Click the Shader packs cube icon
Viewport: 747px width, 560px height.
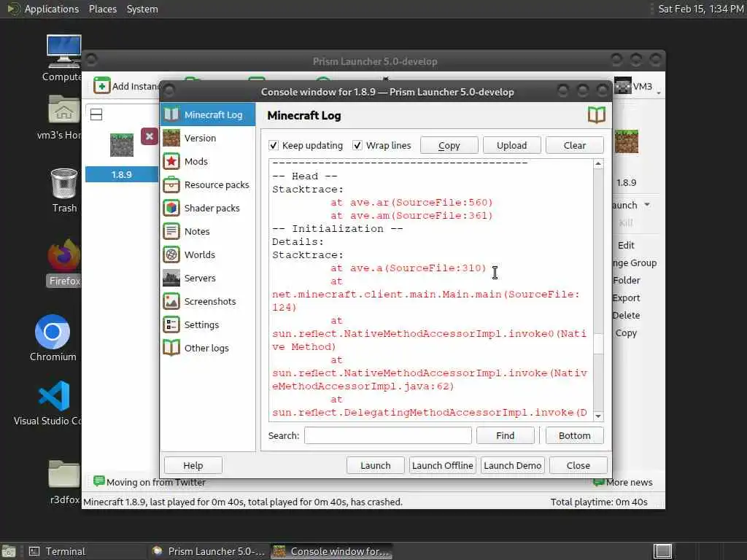coord(171,208)
